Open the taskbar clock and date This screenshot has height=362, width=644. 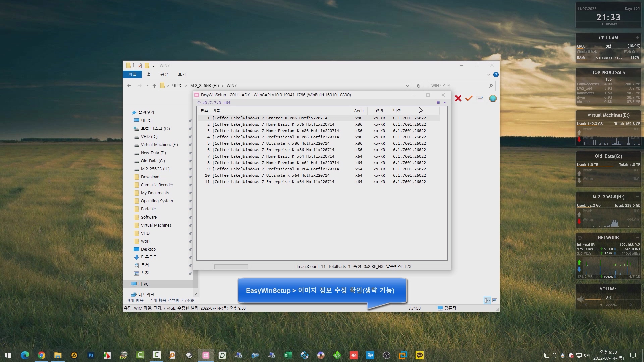pyautogui.click(x=608, y=355)
